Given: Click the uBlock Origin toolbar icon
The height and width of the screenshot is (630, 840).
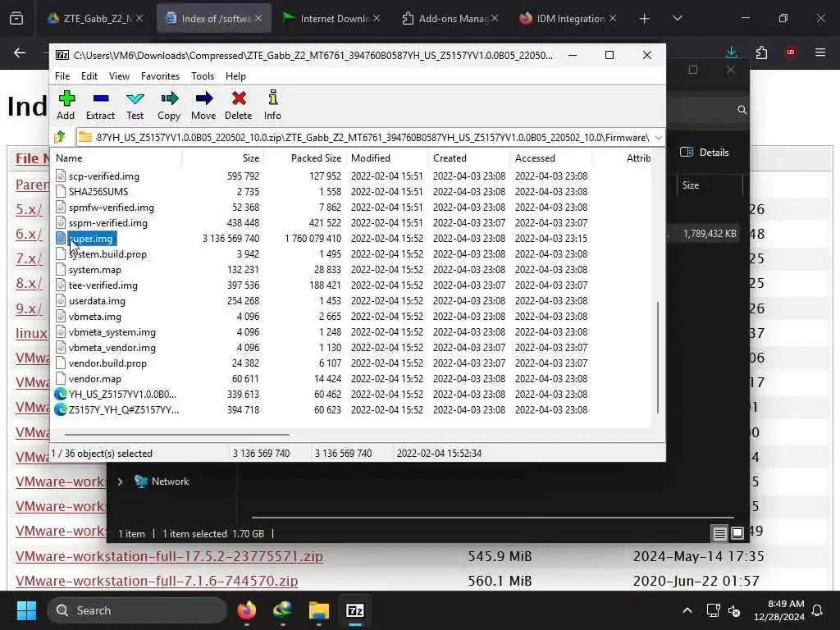Looking at the screenshot, I should pos(791,52).
